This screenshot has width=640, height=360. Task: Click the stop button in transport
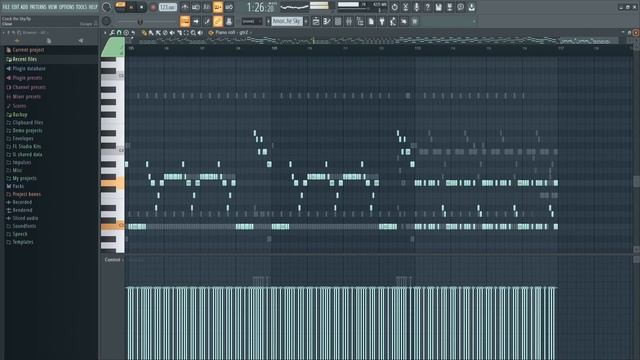click(142, 7)
